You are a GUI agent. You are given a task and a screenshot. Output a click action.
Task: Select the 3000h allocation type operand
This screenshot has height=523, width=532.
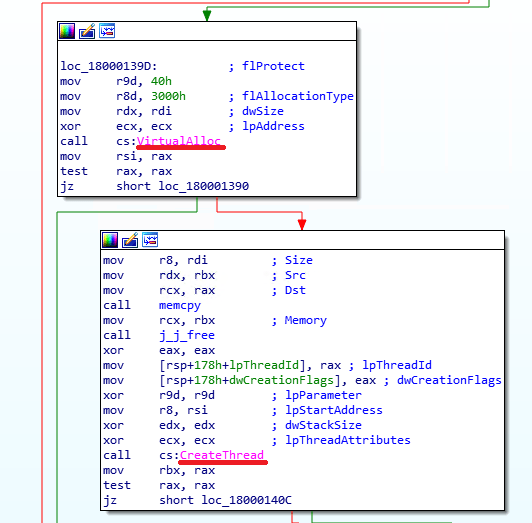pos(168,96)
